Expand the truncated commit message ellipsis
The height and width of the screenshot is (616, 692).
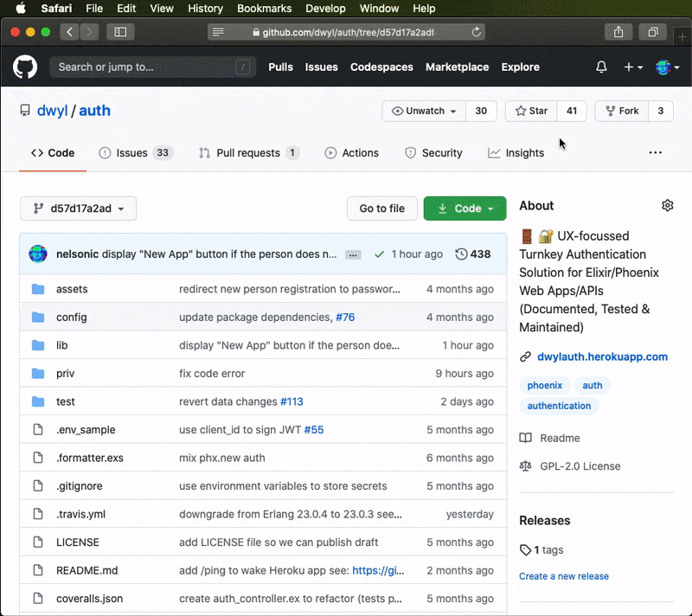click(352, 253)
